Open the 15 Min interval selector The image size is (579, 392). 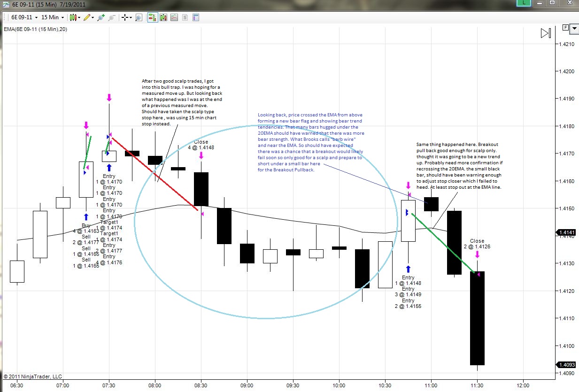53,17
